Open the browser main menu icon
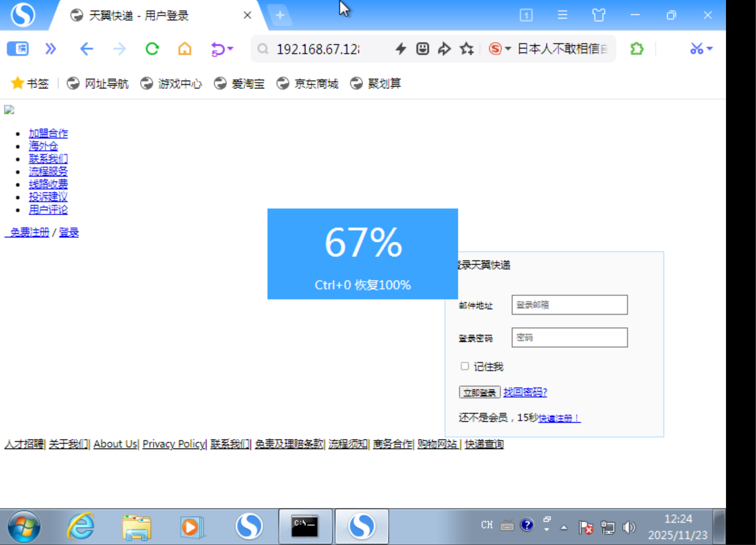This screenshot has width=756, height=545. (562, 15)
